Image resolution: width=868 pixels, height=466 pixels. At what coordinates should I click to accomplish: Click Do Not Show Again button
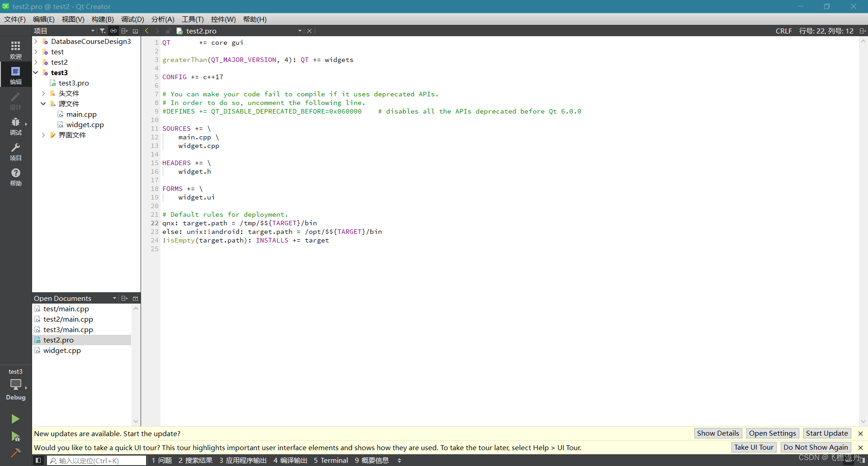pyautogui.click(x=816, y=447)
